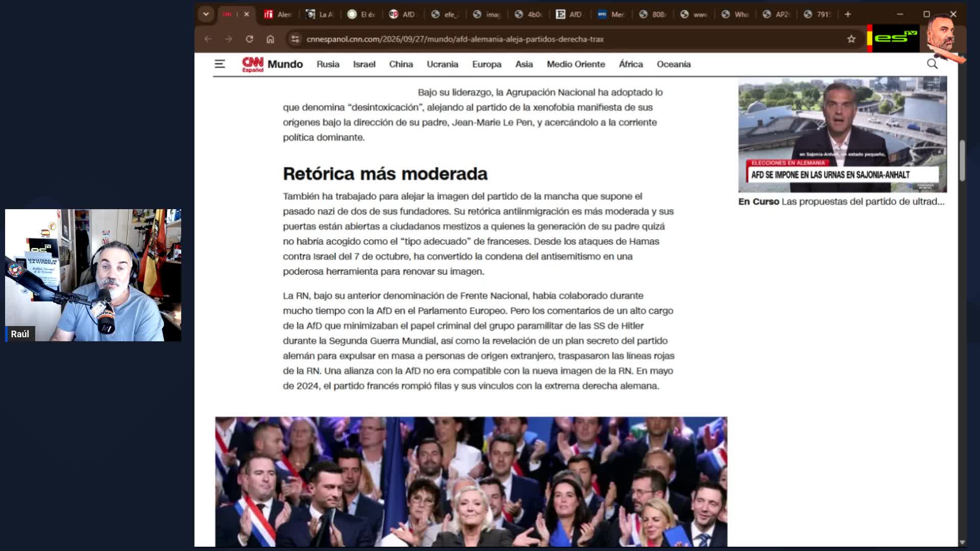Click the 'En Curso' video caption
This screenshot has width=980, height=551.
(x=841, y=202)
